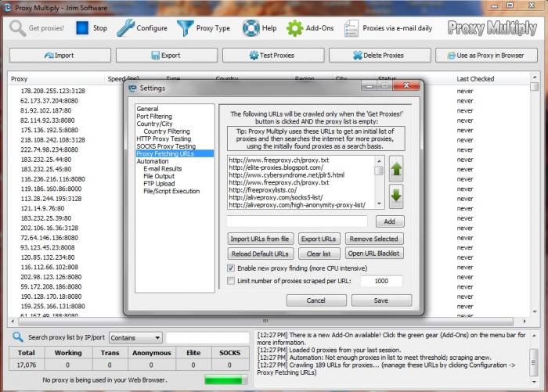Click the Proxies via e-mail daily document icon
The width and height of the screenshot is (548, 392).
[351, 28]
